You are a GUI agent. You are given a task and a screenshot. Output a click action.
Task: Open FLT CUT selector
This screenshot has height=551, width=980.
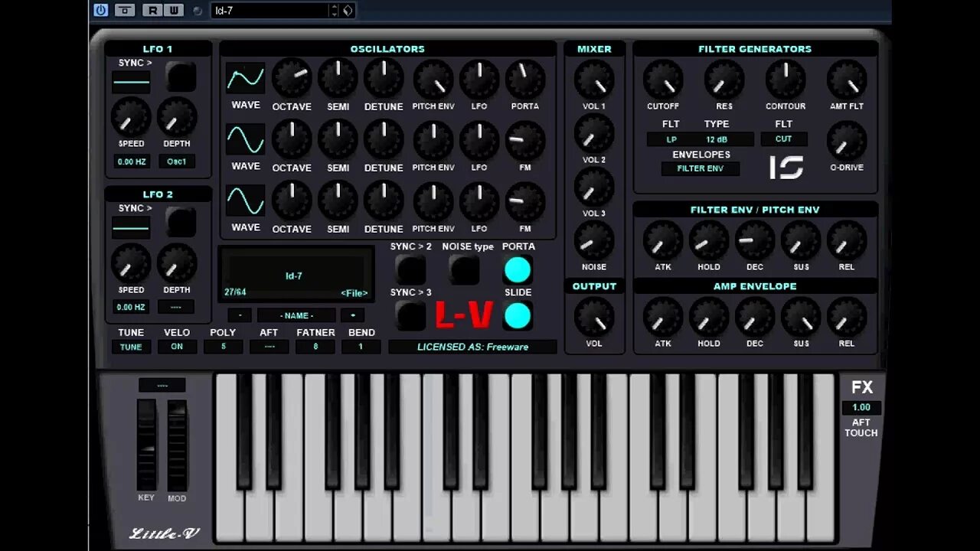click(783, 139)
